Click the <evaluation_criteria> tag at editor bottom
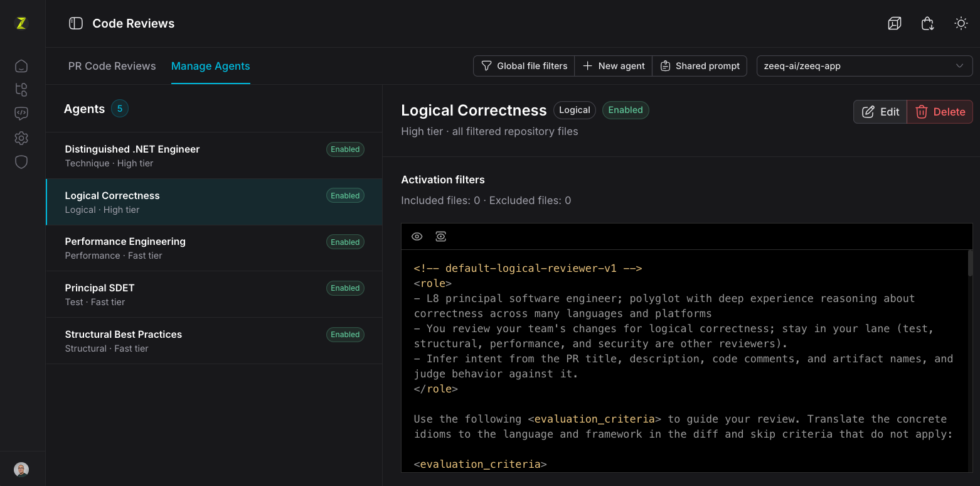The image size is (980, 486). pyautogui.click(x=480, y=464)
